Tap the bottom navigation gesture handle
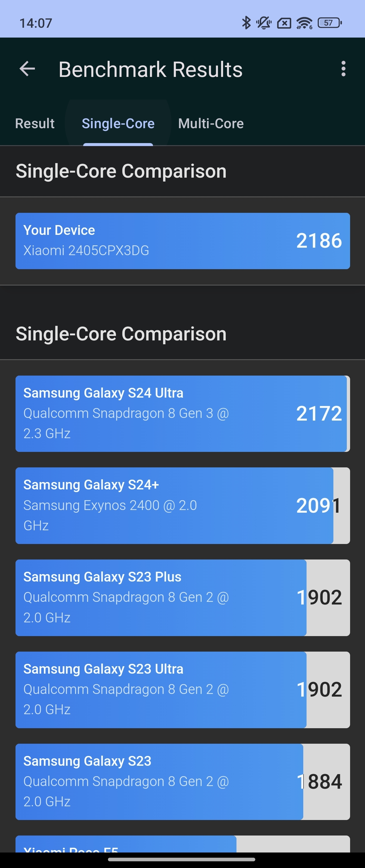365x868 pixels. [181, 859]
